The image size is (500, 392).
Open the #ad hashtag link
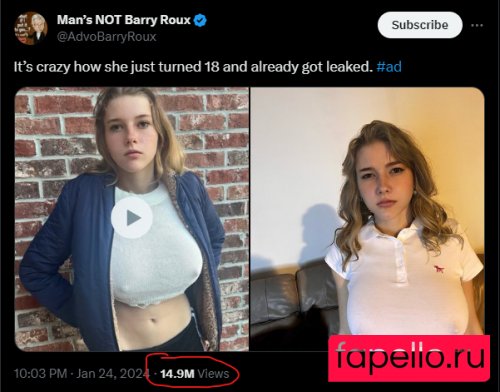coord(389,67)
